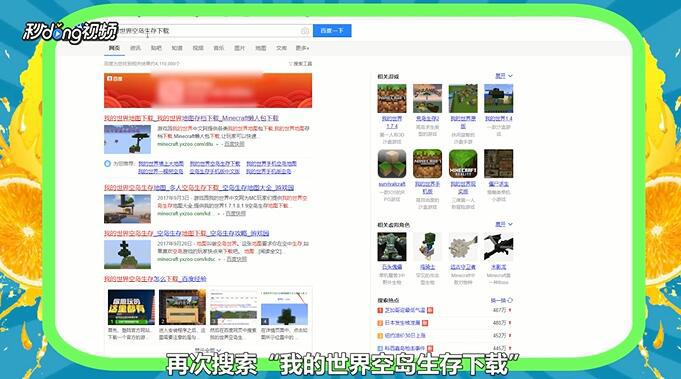Image resolution: width=681 pixels, height=379 pixels.
Task: Click the elder guardian character image
Action: point(463,247)
